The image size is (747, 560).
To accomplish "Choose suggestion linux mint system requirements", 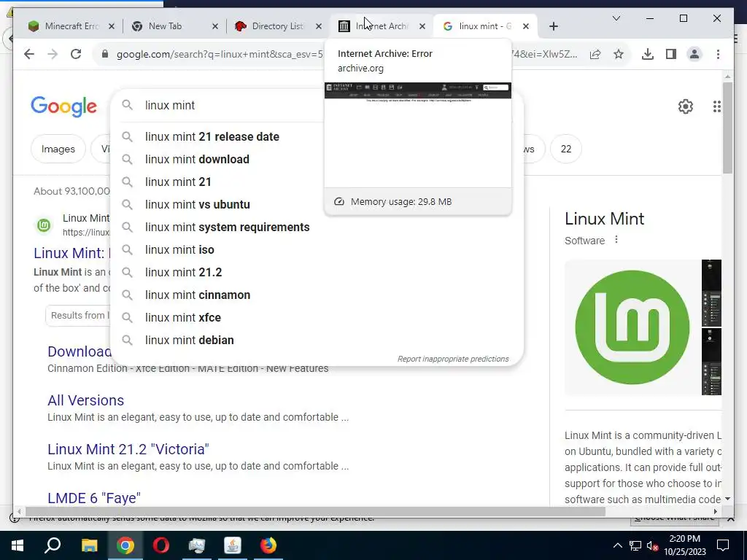I will [x=317, y=227].
